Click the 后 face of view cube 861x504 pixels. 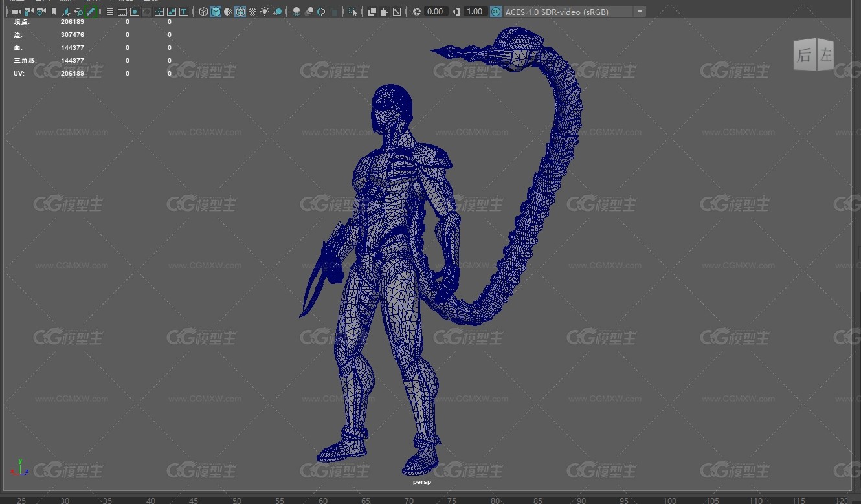(804, 56)
